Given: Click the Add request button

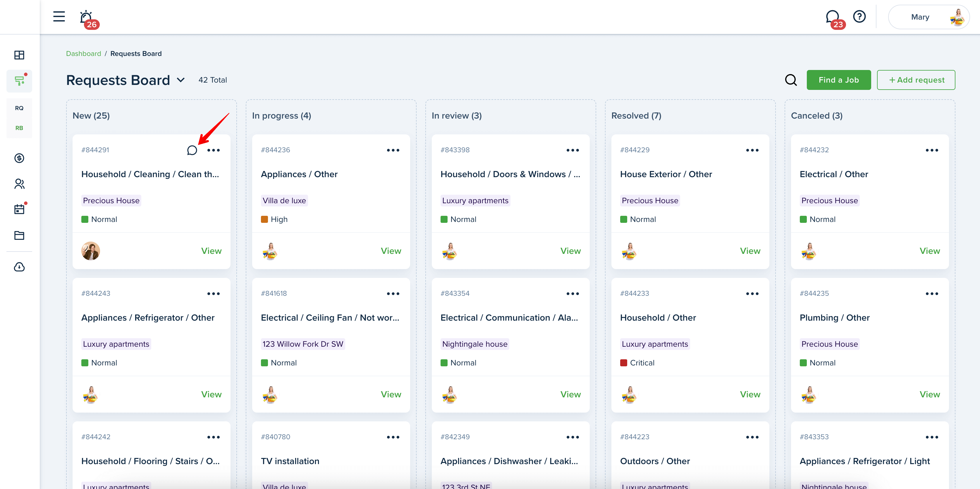Looking at the screenshot, I should [916, 80].
